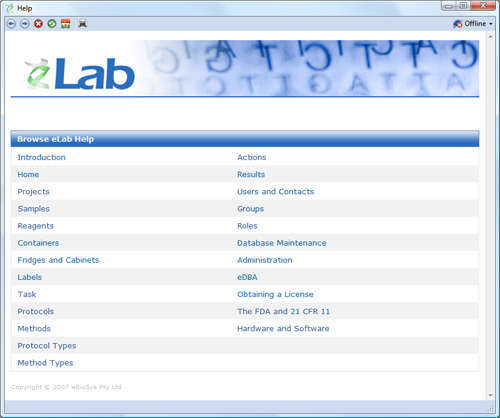500x418 pixels.
Task: Click the scrollbar up arrow
Action: tap(490, 37)
